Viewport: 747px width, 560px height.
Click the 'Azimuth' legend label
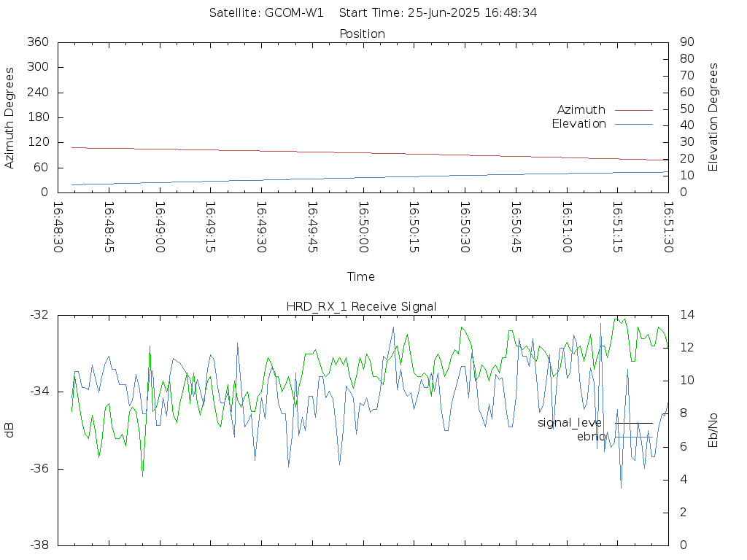(581, 110)
